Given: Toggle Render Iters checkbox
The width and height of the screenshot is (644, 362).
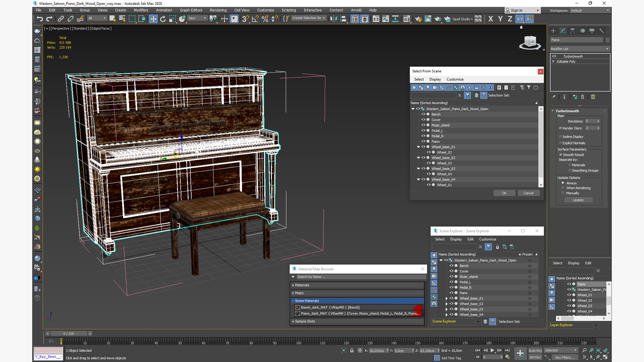Looking at the screenshot, I should (x=560, y=128).
